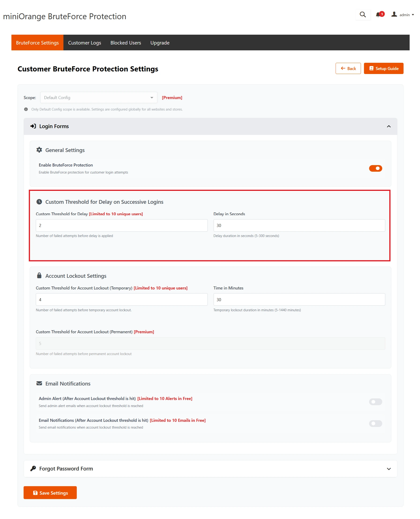This screenshot has width=420, height=519.
Task: Open the Setup Guide
Action: (383, 68)
